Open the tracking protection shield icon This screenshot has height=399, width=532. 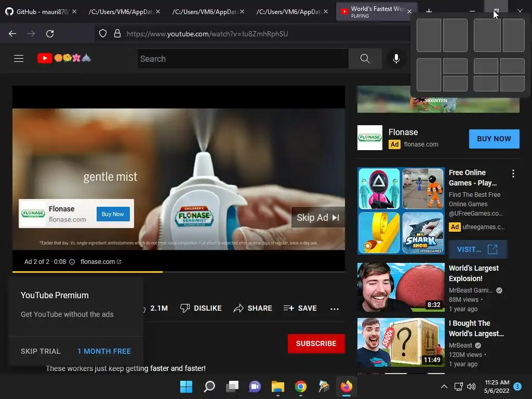(x=103, y=34)
